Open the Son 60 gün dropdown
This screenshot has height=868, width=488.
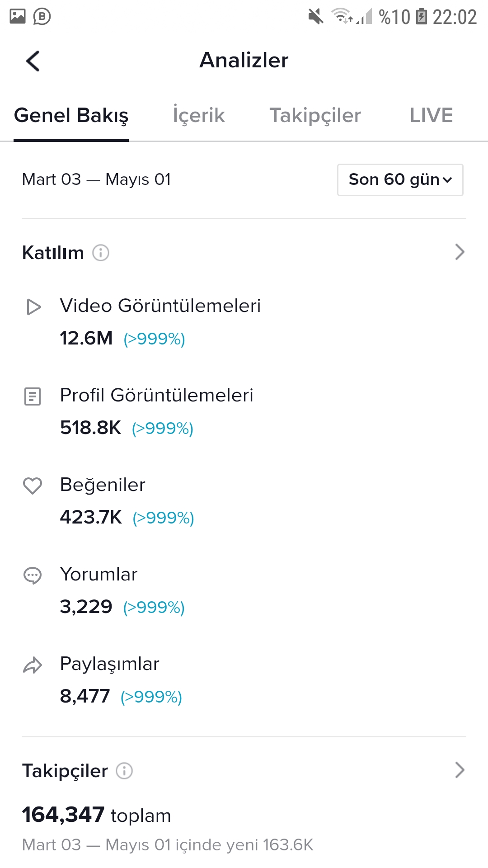click(400, 180)
